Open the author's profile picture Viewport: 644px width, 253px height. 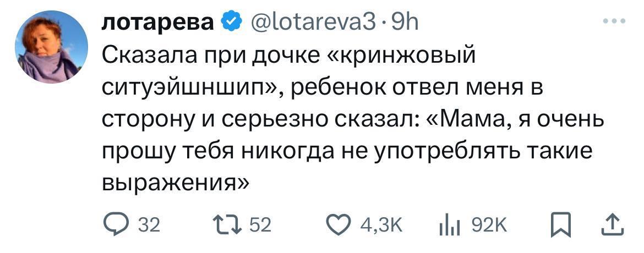(50, 47)
